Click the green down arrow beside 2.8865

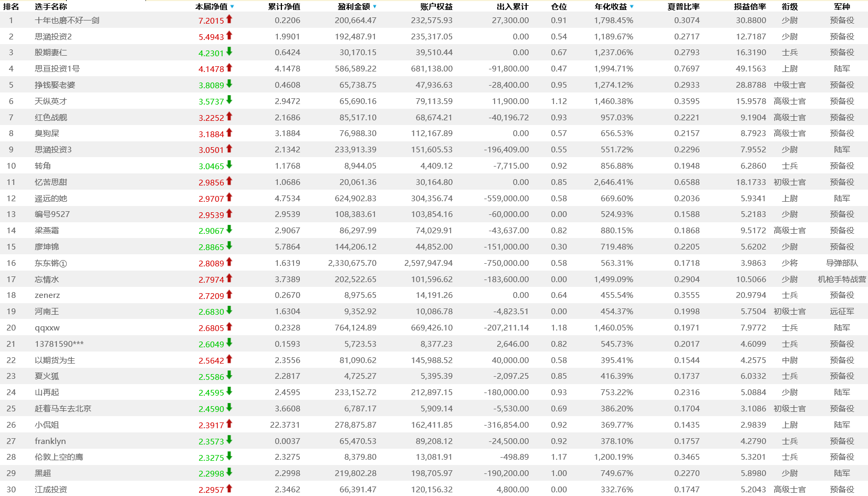tap(229, 246)
